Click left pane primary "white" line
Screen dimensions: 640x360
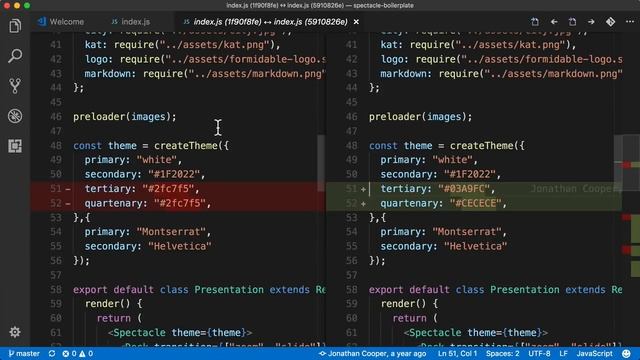(x=133, y=160)
